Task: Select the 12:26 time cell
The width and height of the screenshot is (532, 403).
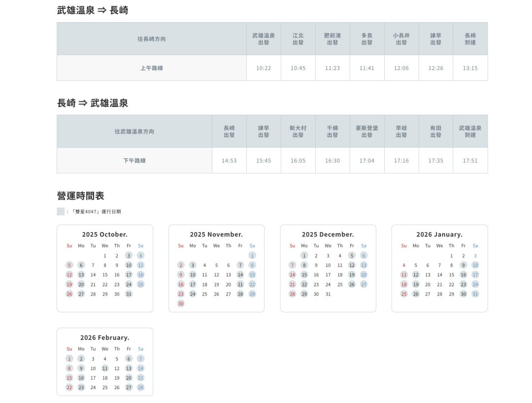Action: point(436,68)
